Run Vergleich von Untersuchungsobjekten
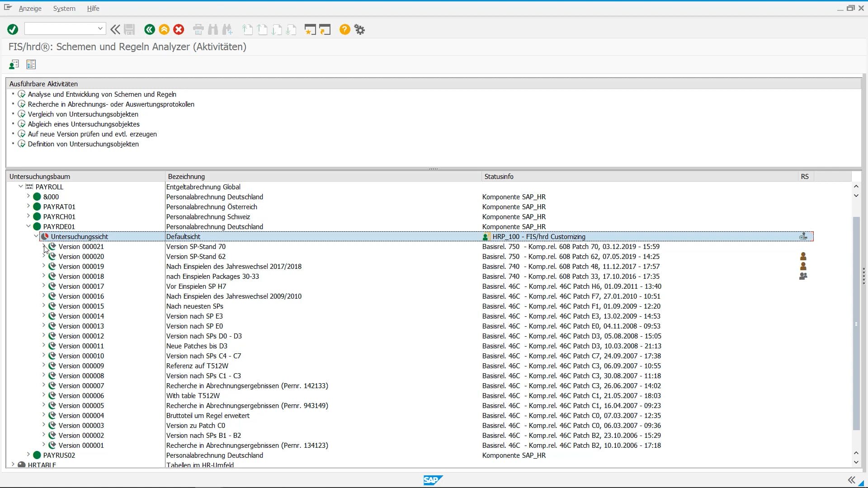This screenshot has height=488, width=868. pyautogui.click(x=83, y=114)
